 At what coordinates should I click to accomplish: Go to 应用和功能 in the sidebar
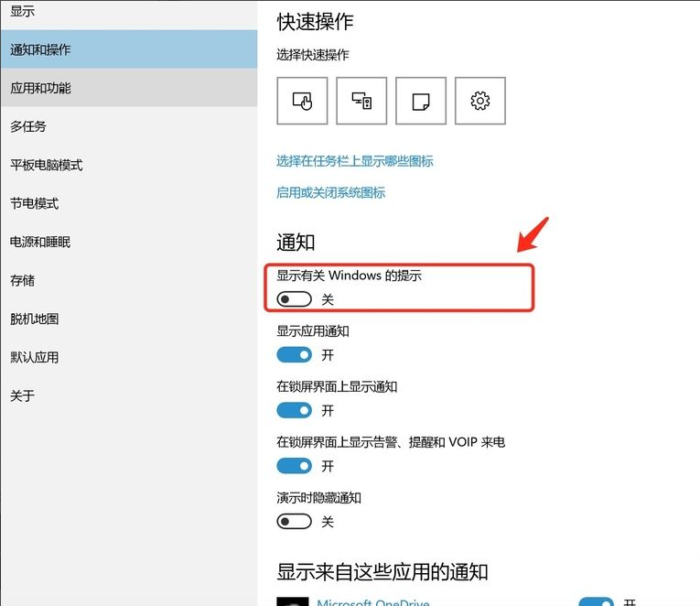point(40,89)
